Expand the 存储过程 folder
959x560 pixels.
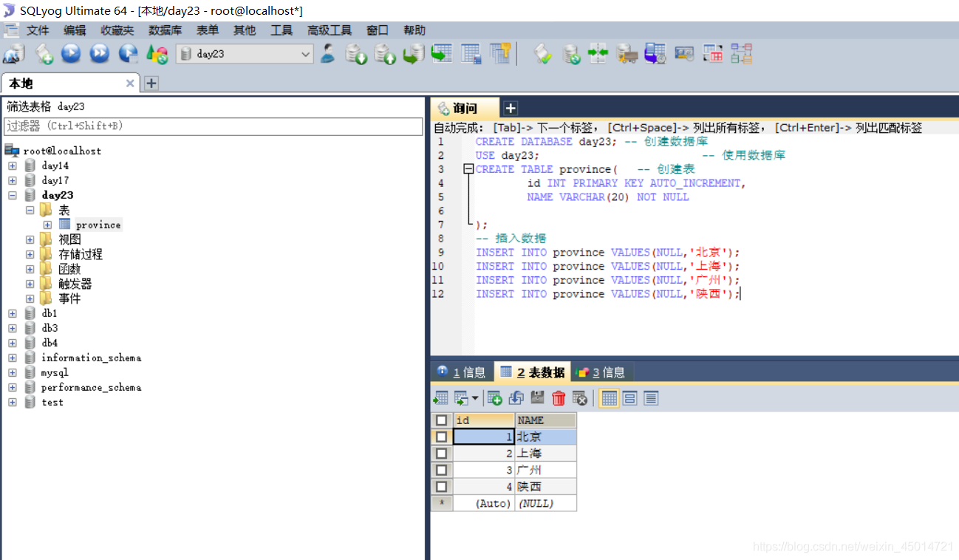[x=30, y=254]
